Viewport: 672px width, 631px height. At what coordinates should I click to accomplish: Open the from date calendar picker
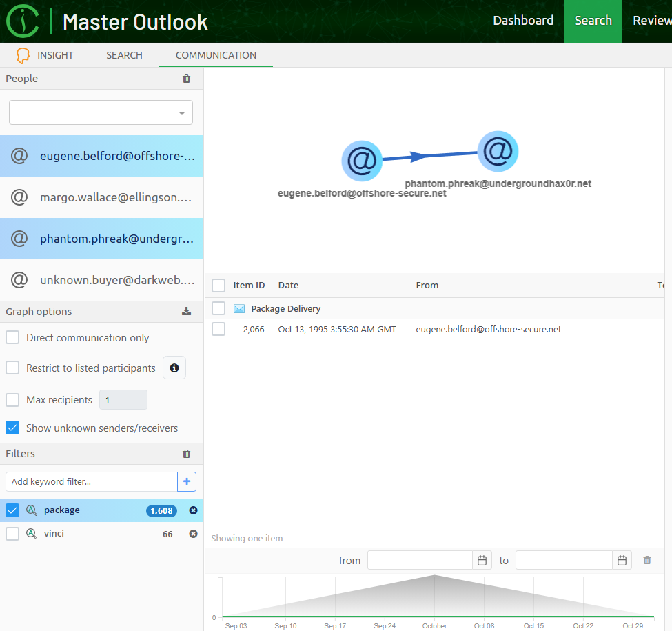pyautogui.click(x=482, y=561)
